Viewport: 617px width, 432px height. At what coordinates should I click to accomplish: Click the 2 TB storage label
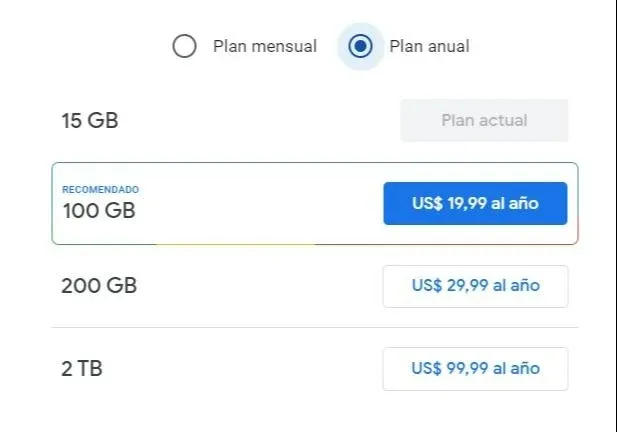click(82, 368)
